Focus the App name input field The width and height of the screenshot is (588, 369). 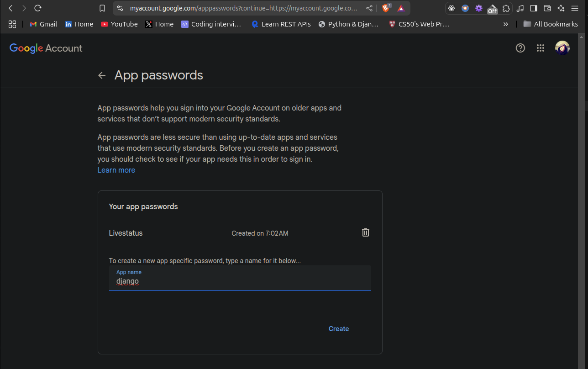point(240,278)
